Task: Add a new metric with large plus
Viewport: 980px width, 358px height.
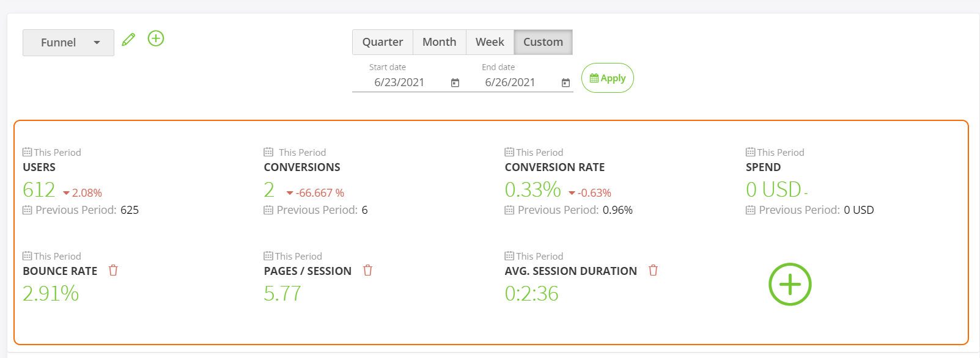Action: pyautogui.click(x=789, y=284)
